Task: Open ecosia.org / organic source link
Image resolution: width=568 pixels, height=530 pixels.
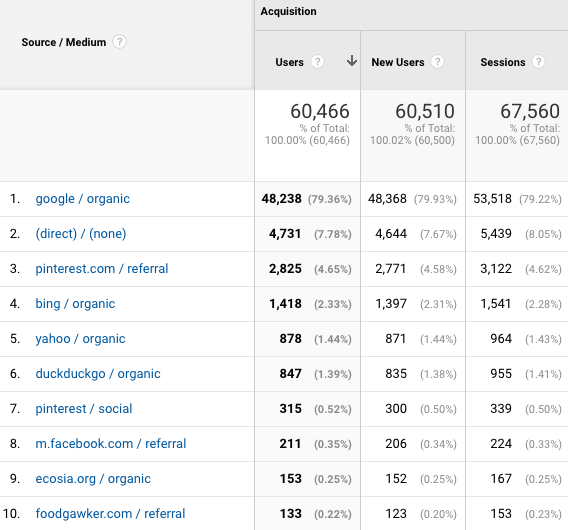Action: [93, 479]
